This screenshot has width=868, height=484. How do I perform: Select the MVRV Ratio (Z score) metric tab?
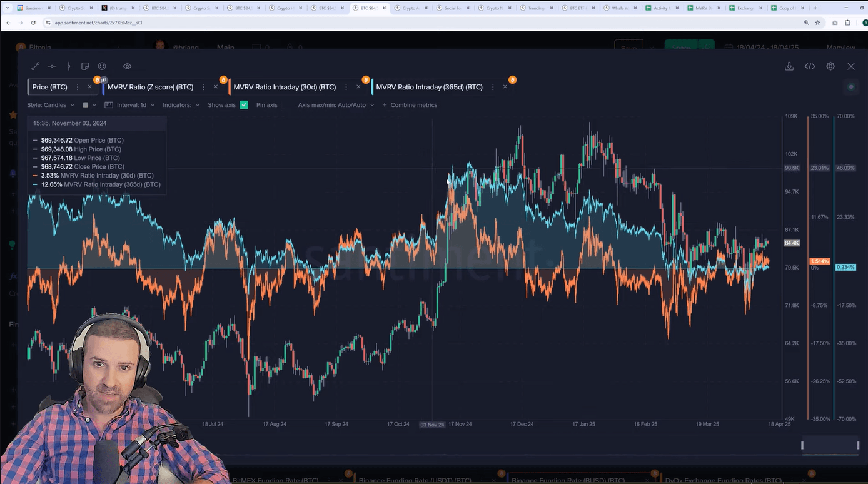150,87
